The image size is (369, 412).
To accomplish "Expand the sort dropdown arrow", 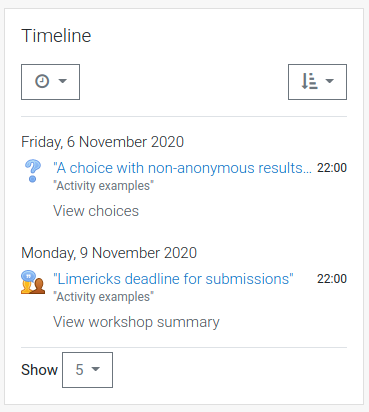I will click(329, 81).
